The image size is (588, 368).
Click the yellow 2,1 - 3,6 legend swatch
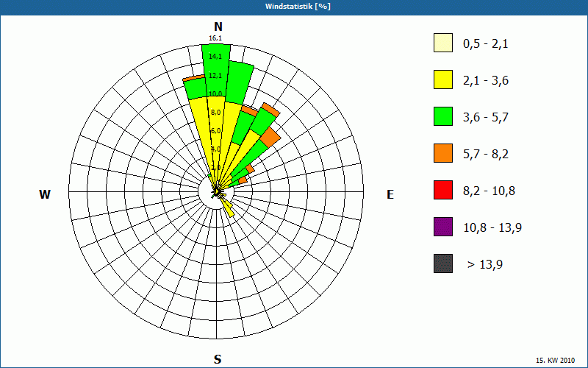tap(443, 79)
